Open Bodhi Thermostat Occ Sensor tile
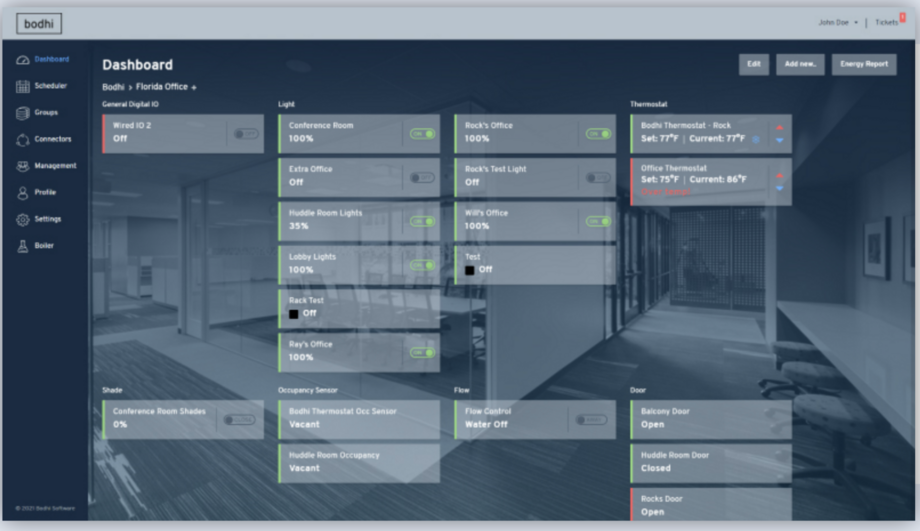 (x=359, y=420)
